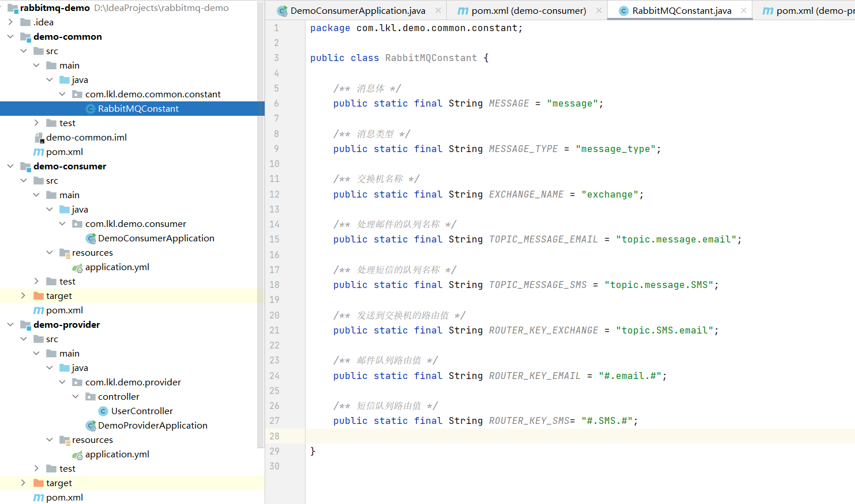Collapse the src folder under demo-consumer
The width and height of the screenshot is (855, 504).
tap(24, 181)
